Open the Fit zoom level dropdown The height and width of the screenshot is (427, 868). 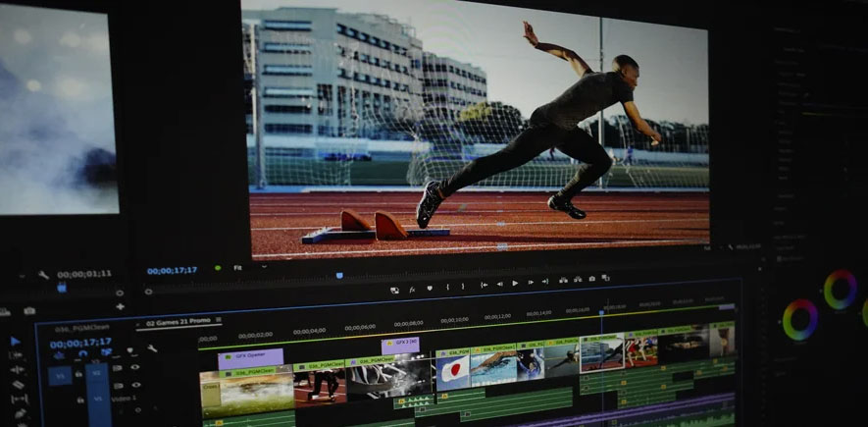point(238,268)
